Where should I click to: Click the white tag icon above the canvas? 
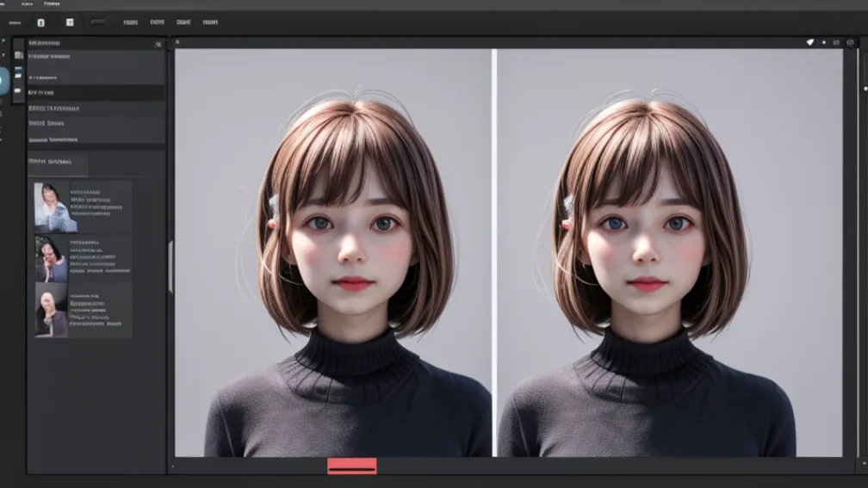coord(809,42)
